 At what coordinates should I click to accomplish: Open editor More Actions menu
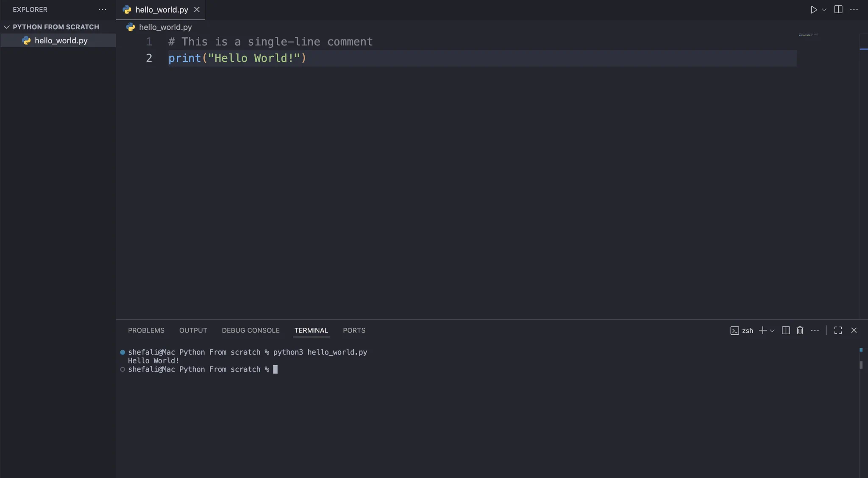pos(854,9)
